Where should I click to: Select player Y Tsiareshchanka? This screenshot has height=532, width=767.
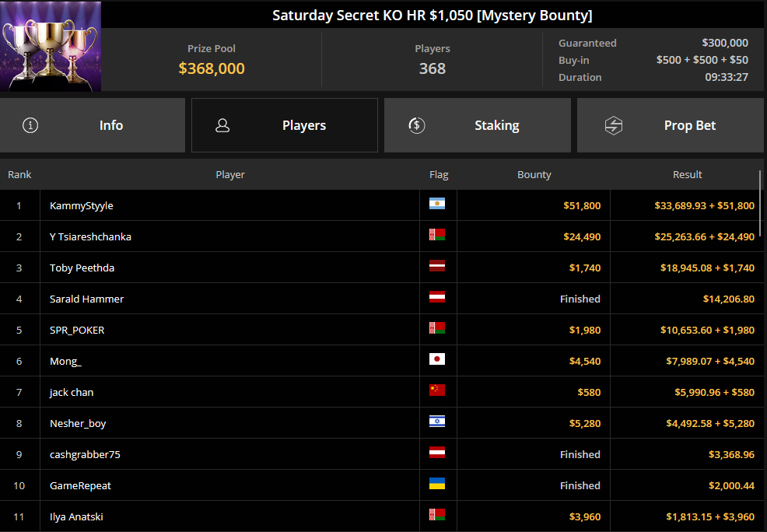pyautogui.click(x=90, y=236)
